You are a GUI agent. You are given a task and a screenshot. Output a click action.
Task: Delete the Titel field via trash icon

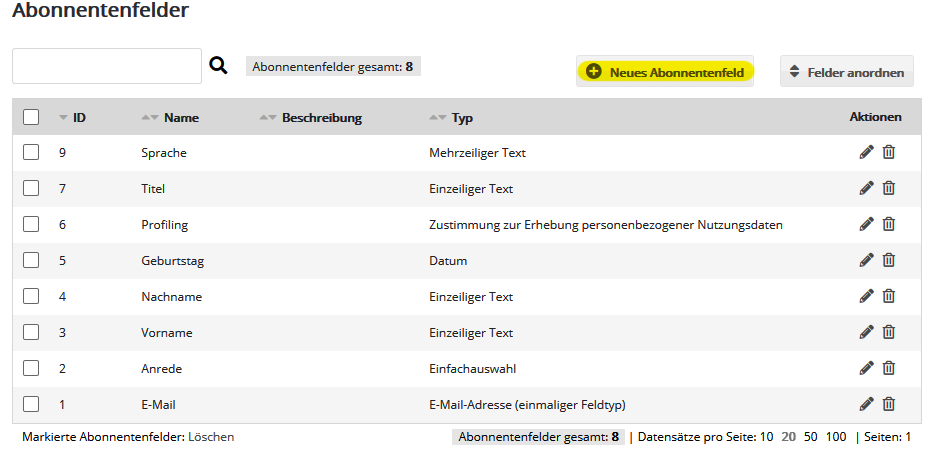888,188
